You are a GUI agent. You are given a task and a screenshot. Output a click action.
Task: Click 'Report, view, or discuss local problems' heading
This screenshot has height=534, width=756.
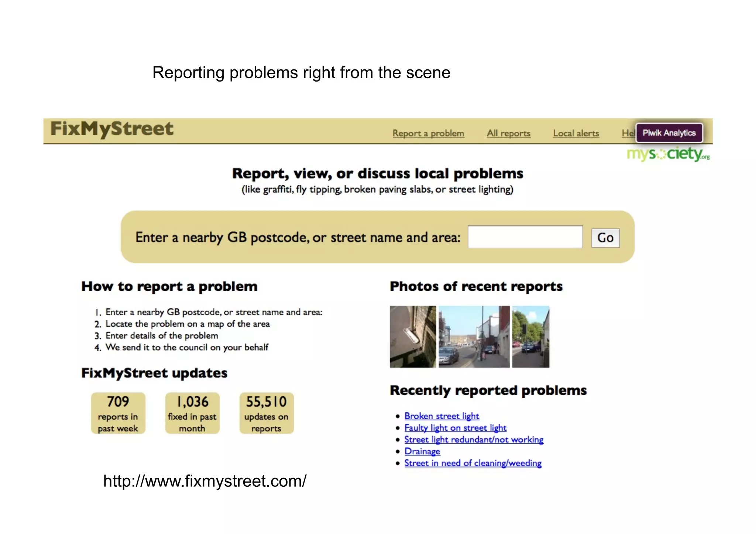[x=378, y=173]
